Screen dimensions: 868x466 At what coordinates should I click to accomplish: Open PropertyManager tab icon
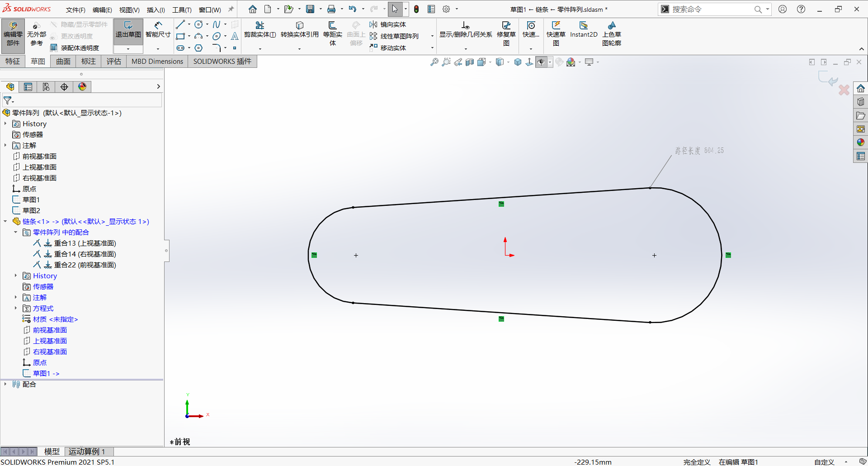click(x=28, y=87)
